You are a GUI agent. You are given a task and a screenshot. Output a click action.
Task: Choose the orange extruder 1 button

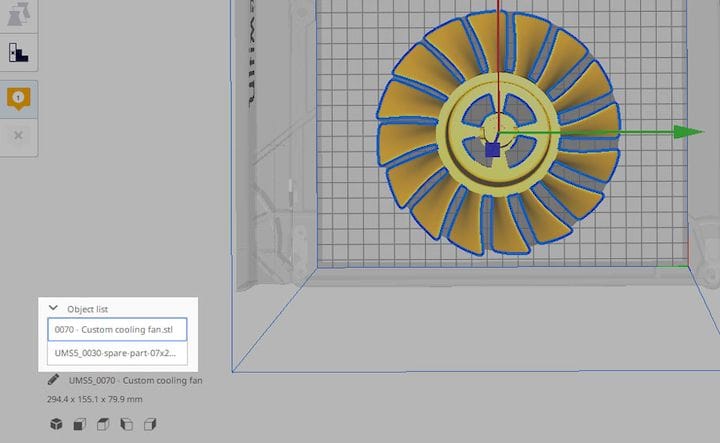[x=19, y=98]
